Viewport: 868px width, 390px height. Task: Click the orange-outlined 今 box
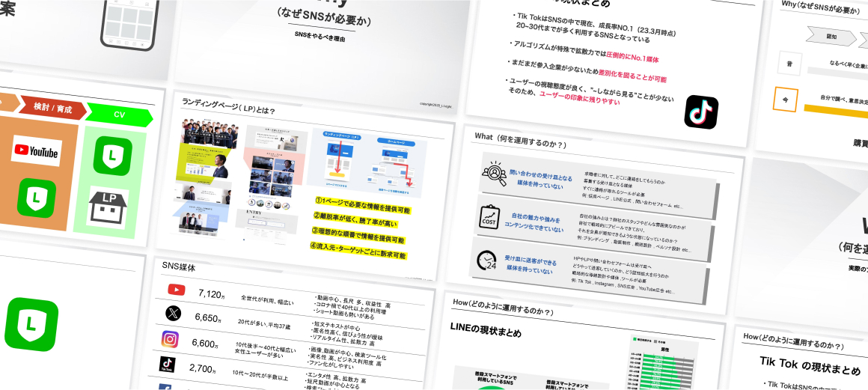coord(785,99)
